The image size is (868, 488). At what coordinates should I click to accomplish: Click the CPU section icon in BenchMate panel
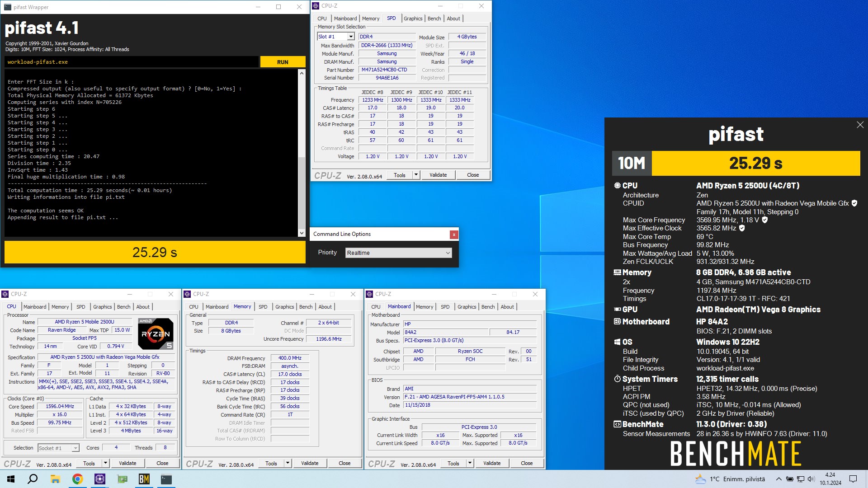(617, 185)
